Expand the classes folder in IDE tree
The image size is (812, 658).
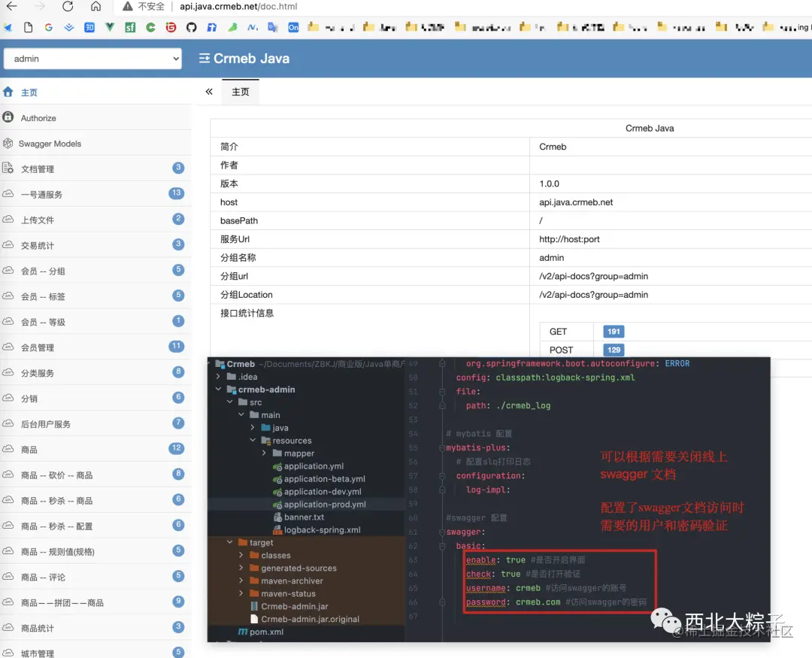coord(241,555)
